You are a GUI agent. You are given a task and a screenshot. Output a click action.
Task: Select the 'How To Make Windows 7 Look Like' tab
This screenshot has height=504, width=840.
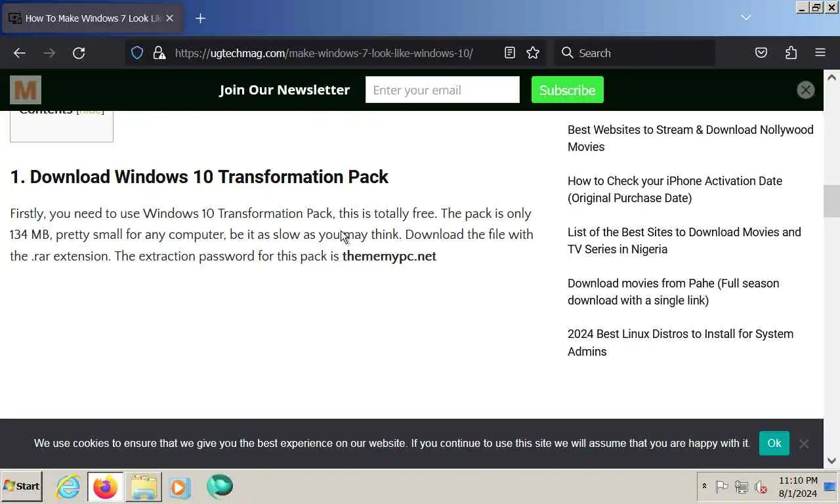point(93,18)
